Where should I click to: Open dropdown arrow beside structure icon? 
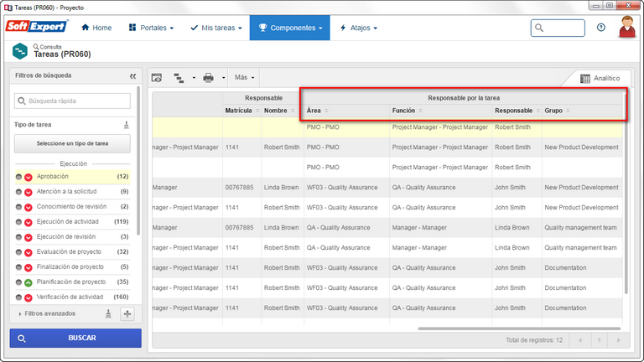pos(194,78)
